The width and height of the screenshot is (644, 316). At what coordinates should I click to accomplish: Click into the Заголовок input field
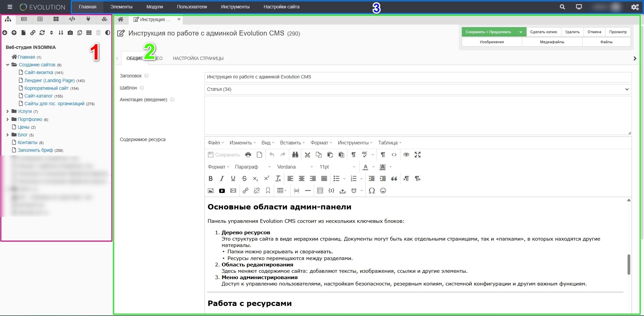click(x=418, y=77)
